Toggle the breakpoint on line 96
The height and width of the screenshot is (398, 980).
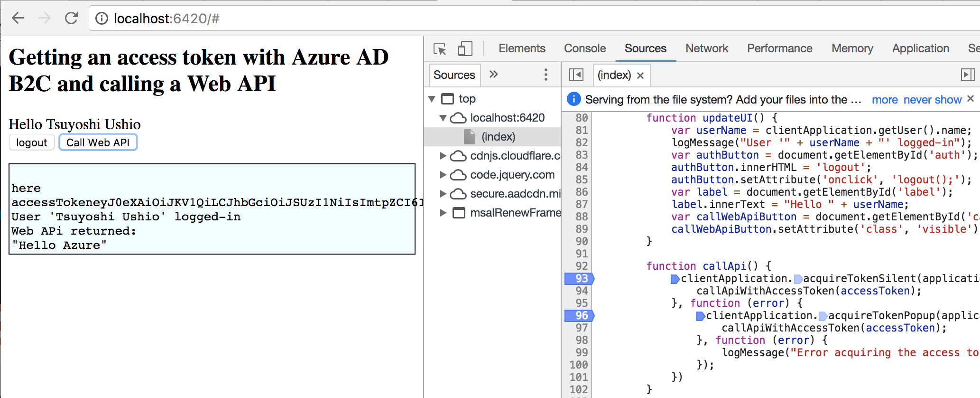(x=579, y=315)
